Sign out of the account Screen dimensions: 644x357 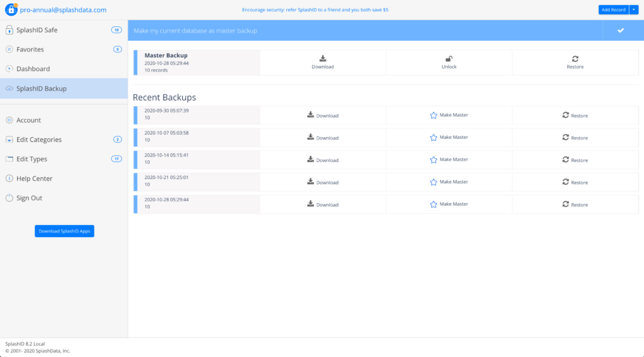point(29,198)
